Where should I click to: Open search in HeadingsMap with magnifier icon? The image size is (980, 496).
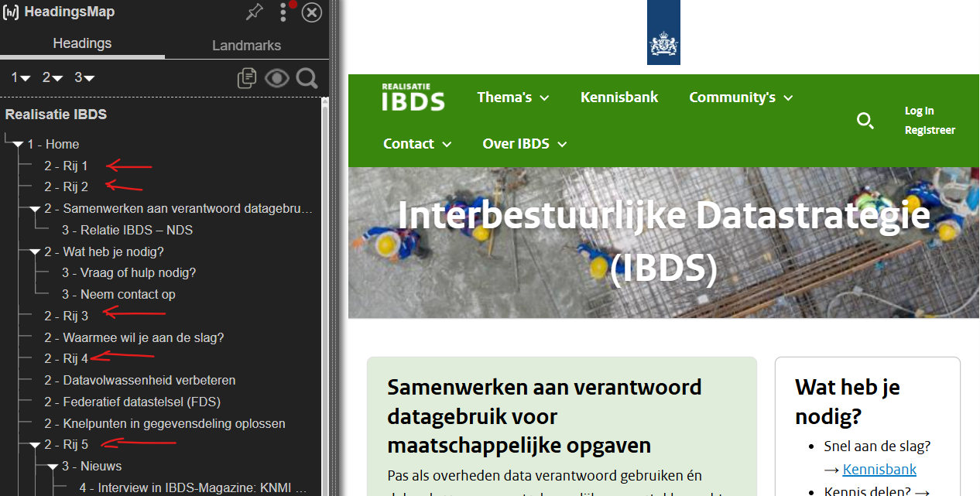[x=307, y=78]
